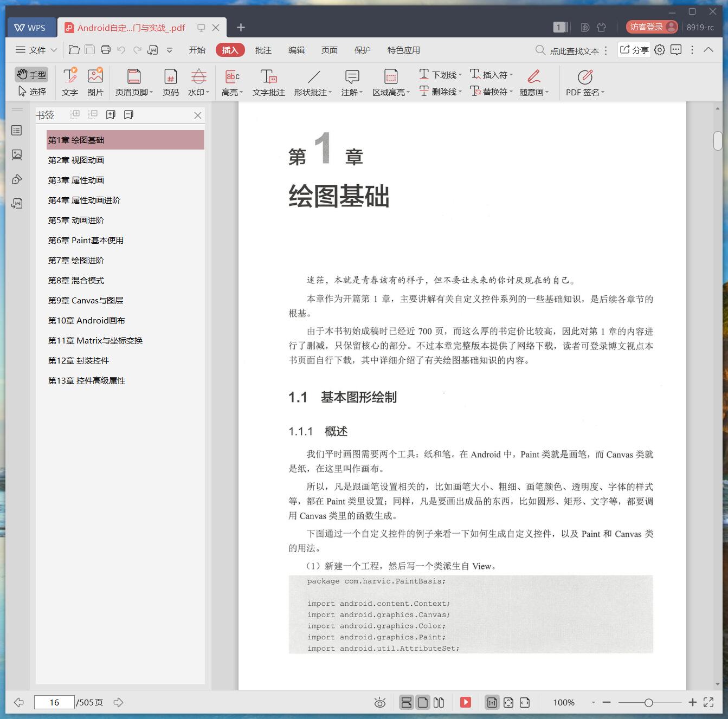Enable single page view

423,702
